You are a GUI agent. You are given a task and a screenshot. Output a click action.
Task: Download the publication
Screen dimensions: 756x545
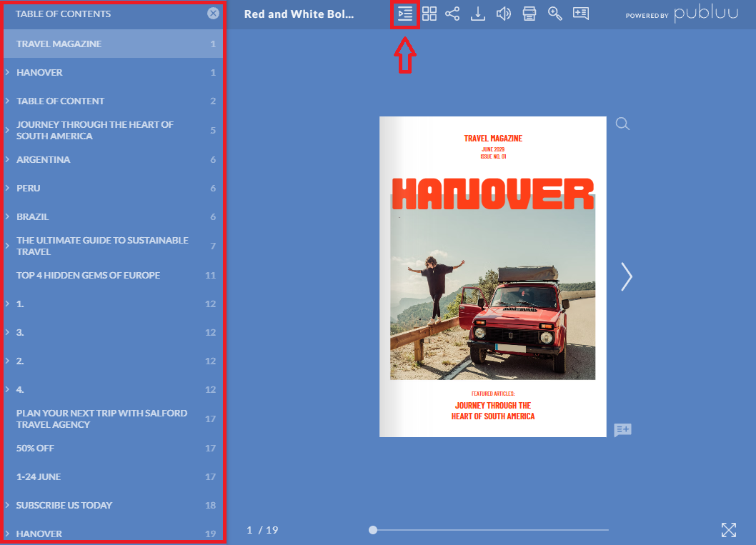click(478, 14)
